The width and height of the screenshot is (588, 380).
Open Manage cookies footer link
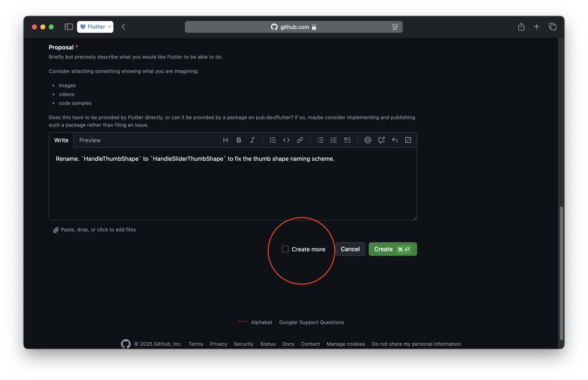[x=346, y=344]
